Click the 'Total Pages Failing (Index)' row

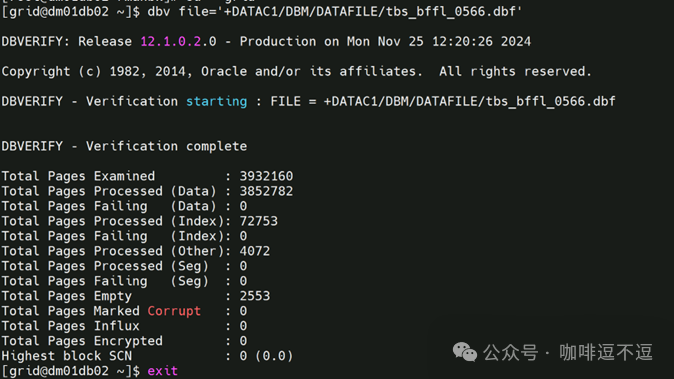[x=124, y=236]
